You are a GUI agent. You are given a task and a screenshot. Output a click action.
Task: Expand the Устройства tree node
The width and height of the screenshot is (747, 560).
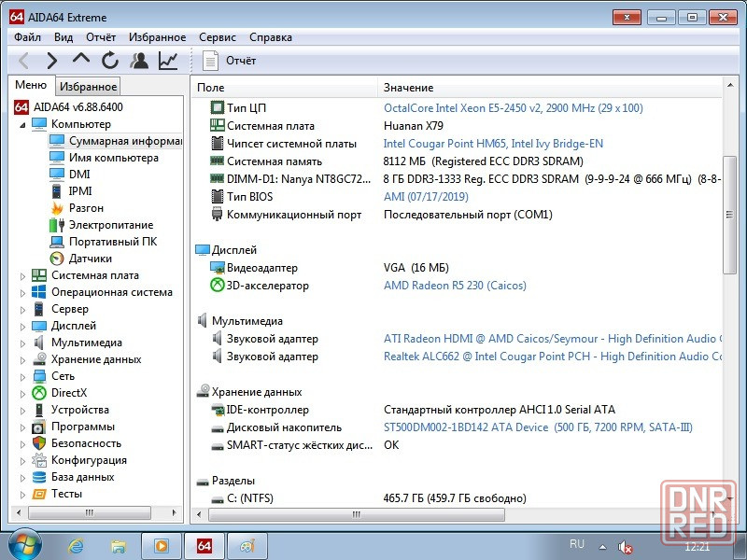(x=22, y=411)
